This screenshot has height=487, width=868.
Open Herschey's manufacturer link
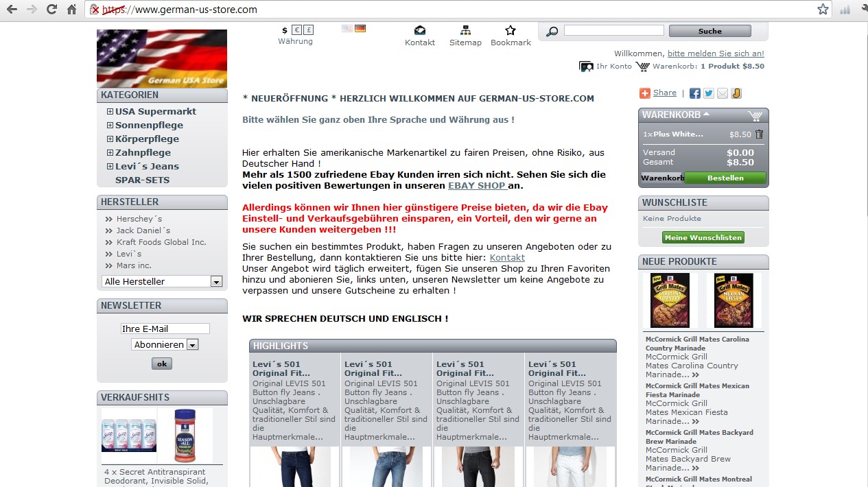[139, 219]
